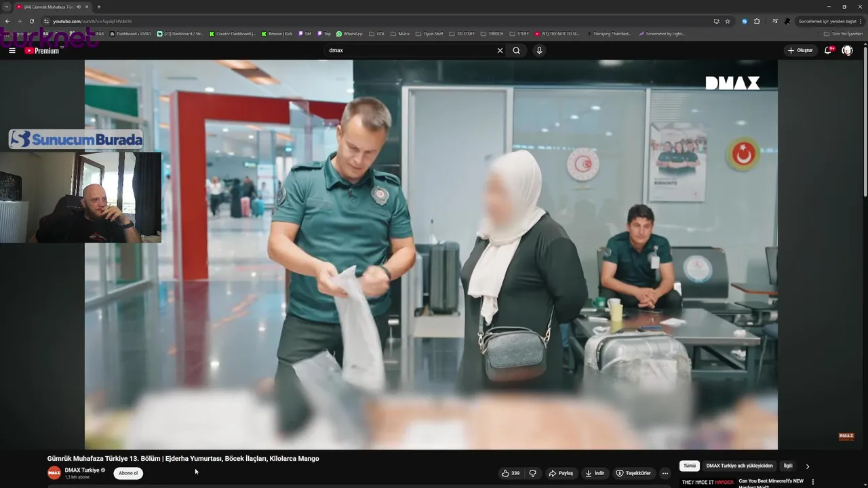Viewport: 868px width, 488px height.
Task: Download the video with İndir
Action: click(595, 473)
